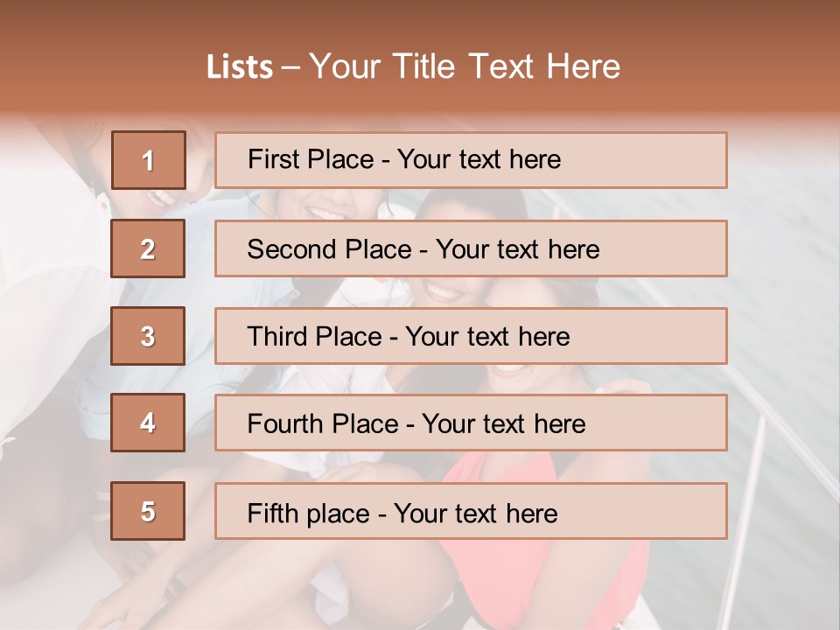This screenshot has height=630, width=840.
Task: Click the number 1 box
Action: [x=149, y=160]
